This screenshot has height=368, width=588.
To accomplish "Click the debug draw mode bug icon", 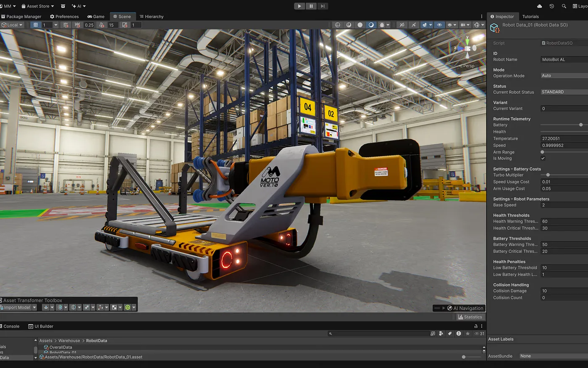I will coord(382,25).
